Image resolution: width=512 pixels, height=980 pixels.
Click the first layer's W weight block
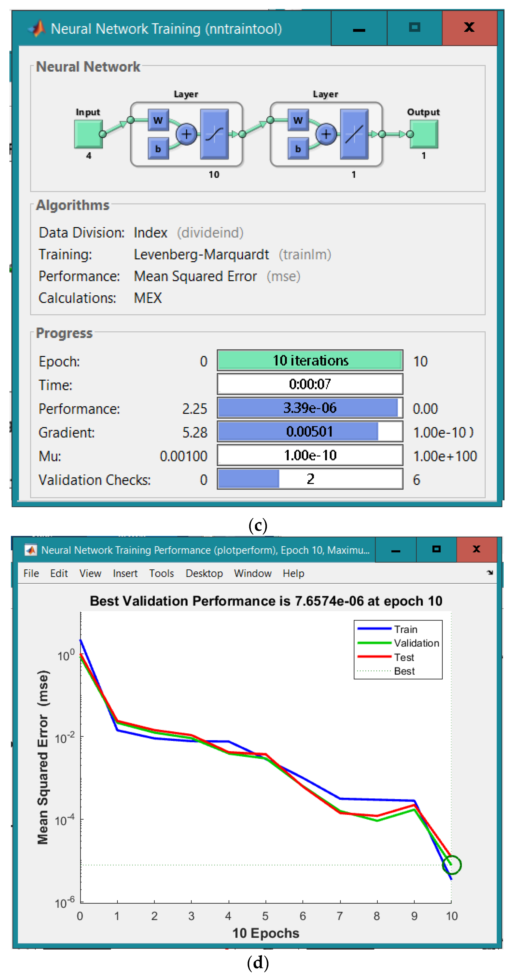tap(158, 120)
